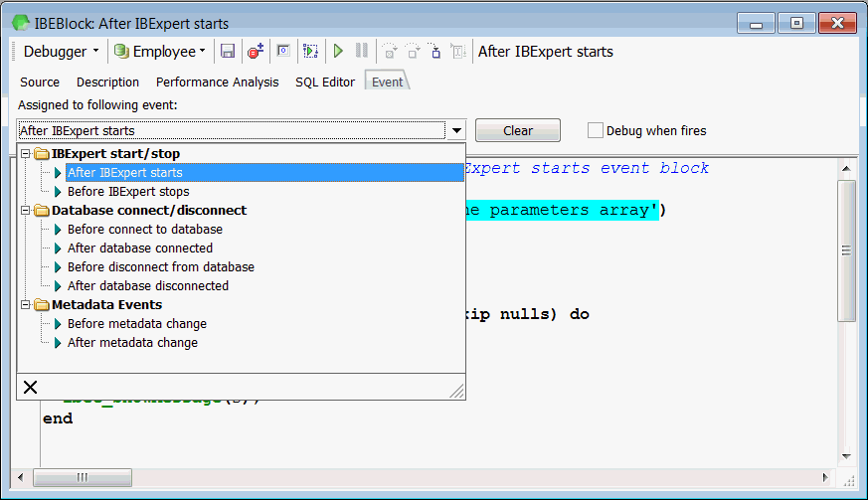Click the Clear button
This screenshot has height=500, width=868.
pos(518,130)
